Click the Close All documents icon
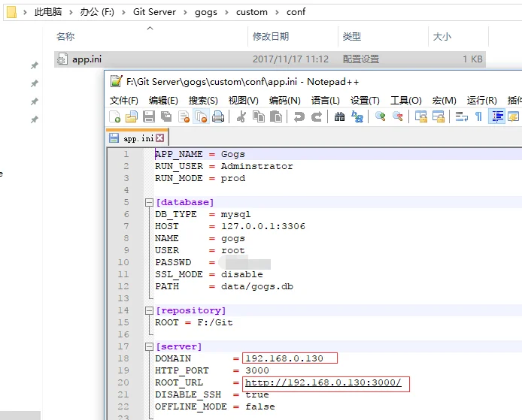Viewport: 522px width, 420px height. pyautogui.click(x=201, y=116)
